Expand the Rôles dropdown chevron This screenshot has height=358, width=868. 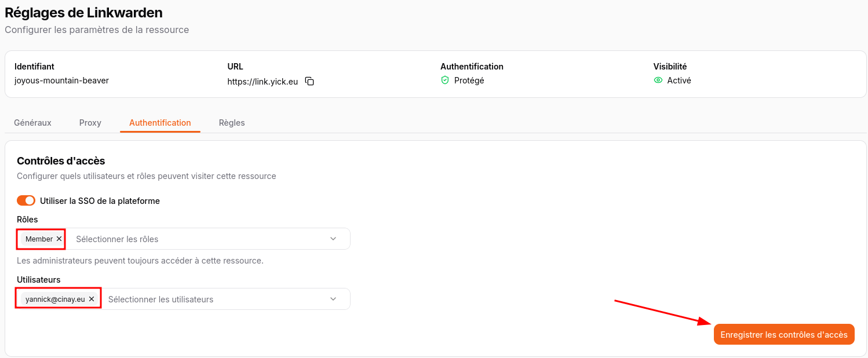pyautogui.click(x=333, y=239)
